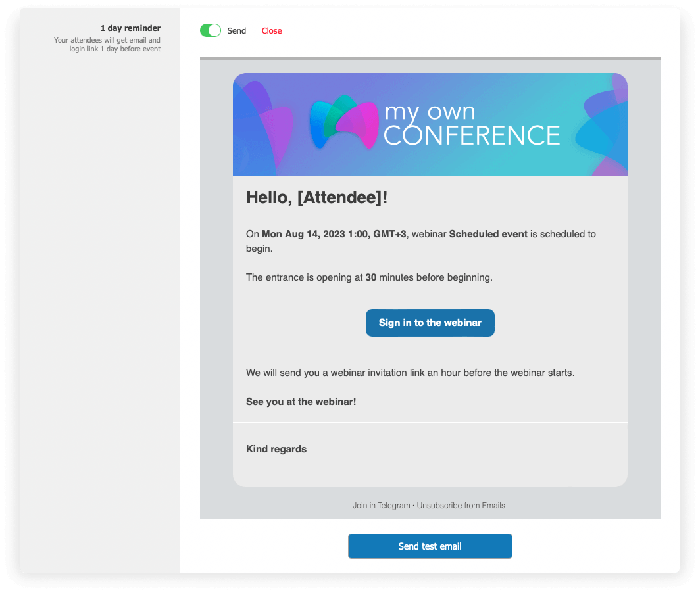
Task: Select the bold 'Scheduled event' webinar name
Action: pos(488,233)
